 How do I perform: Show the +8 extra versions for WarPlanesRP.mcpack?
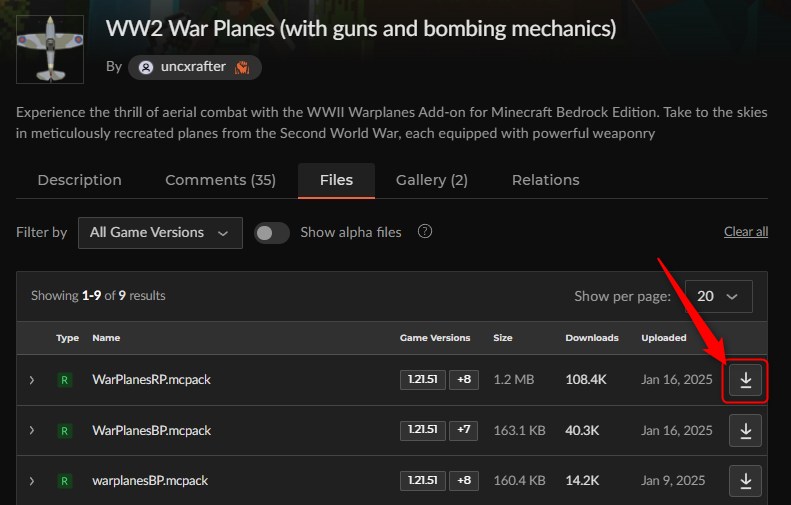[x=464, y=380]
